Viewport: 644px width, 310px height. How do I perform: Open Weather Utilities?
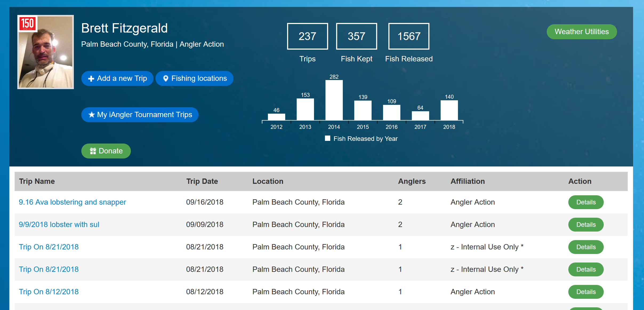tap(582, 32)
